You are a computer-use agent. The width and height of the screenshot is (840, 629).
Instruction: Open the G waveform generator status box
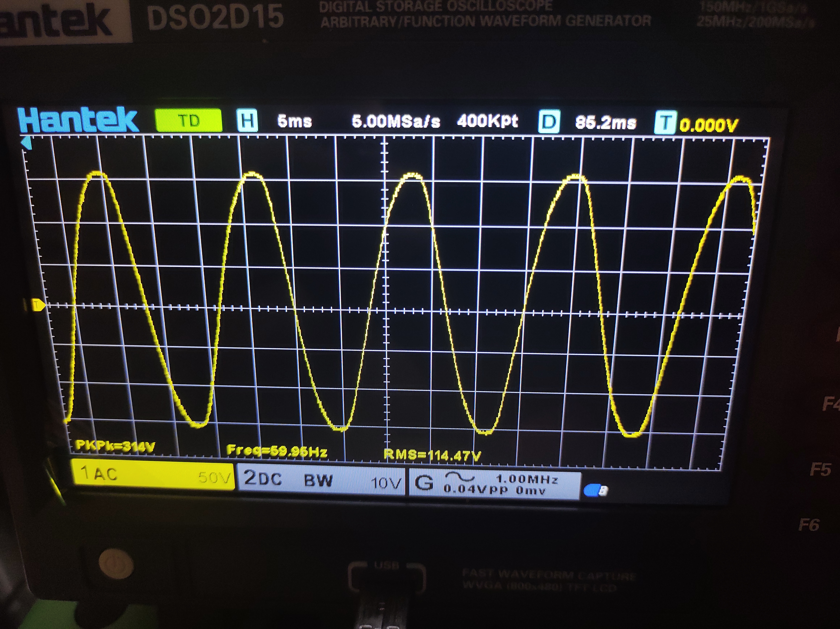(494, 484)
